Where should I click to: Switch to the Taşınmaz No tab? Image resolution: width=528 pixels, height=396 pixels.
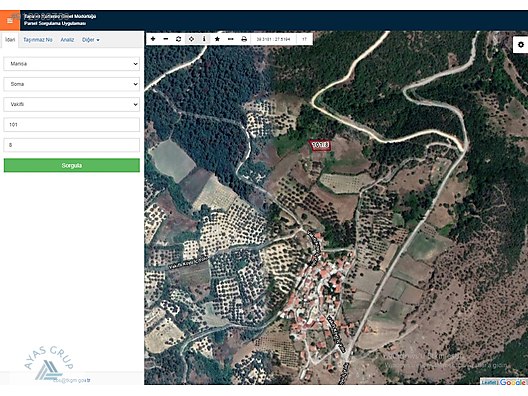click(38, 40)
